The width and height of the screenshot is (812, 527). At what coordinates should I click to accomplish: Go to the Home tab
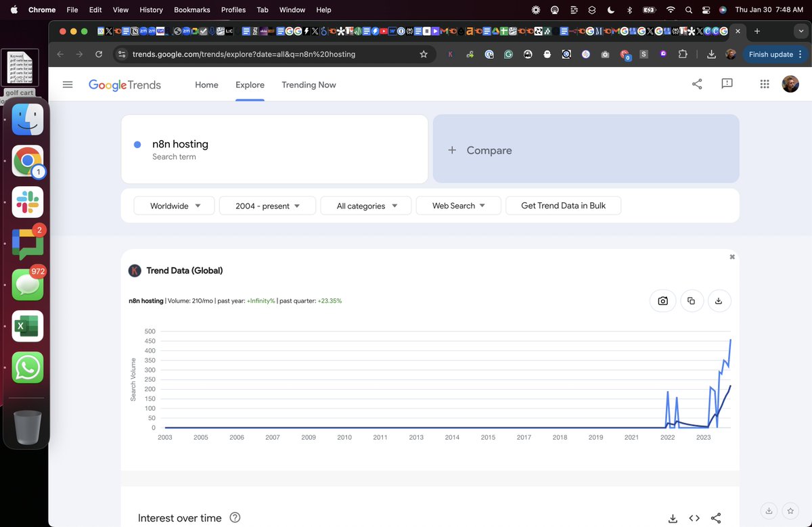click(x=206, y=85)
